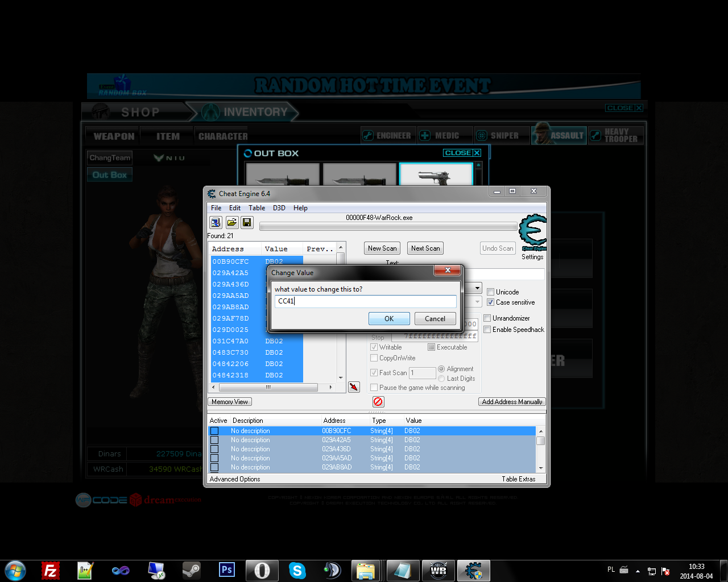Toggle the Executable checkbox
728x582 pixels.
[x=431, y=347]
